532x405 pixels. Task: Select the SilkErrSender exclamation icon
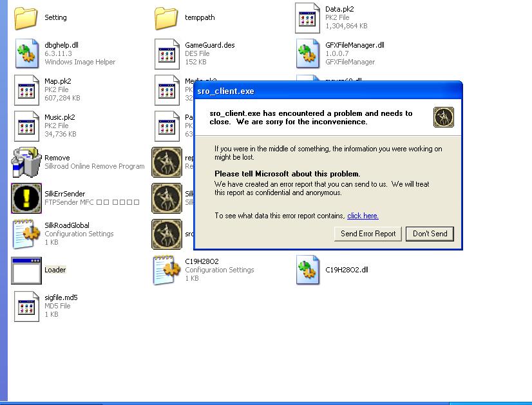pyautogui.click(x=26, y=198)
